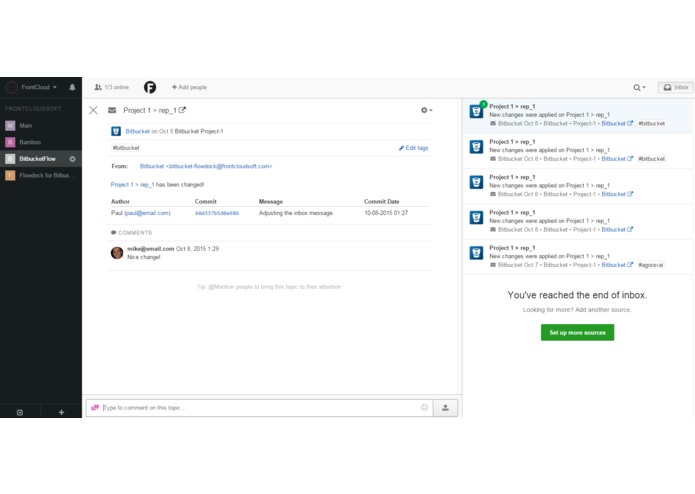
Task: Open the Bitbucket link in thread header
Action: (137, 131)
